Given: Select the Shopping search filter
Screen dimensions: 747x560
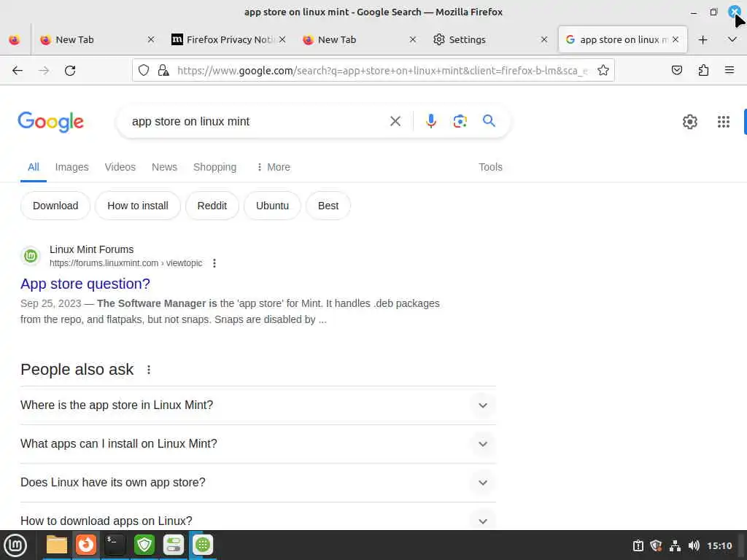Looking at the screenshot, I should (215, 167).
